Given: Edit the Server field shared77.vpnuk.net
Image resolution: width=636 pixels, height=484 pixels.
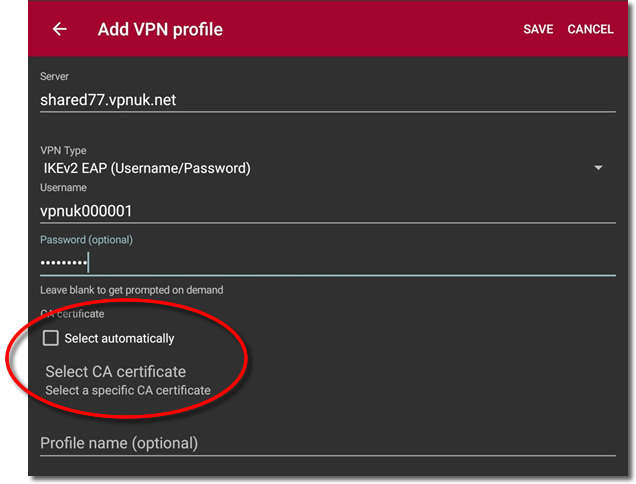Looking at the screenshot, I should [328, 100].
